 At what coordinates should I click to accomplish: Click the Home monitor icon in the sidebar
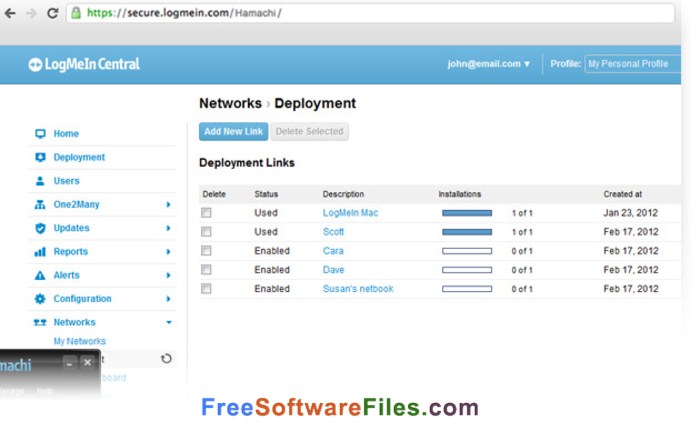point(40,134)
